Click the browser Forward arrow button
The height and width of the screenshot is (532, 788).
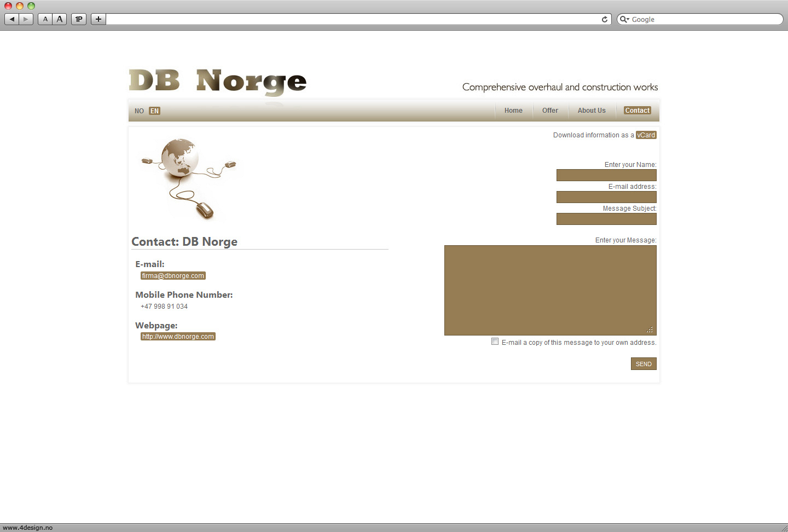[26, 19]
